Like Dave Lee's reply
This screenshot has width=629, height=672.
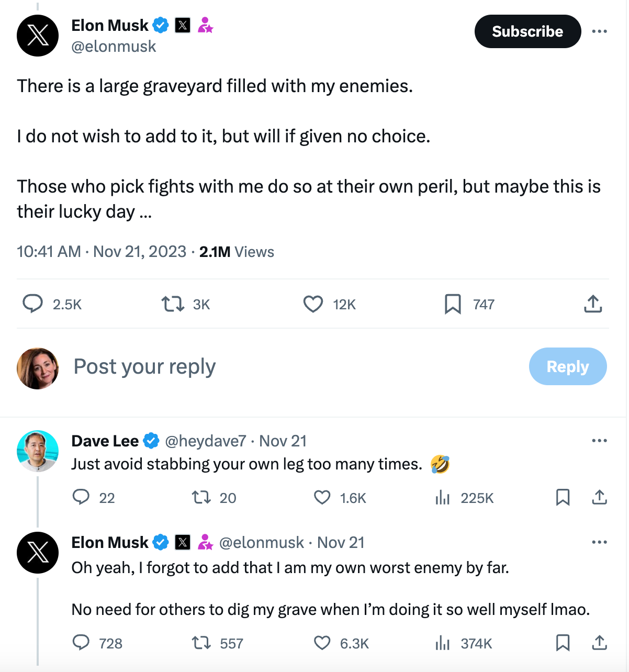(x=322, y=497)
